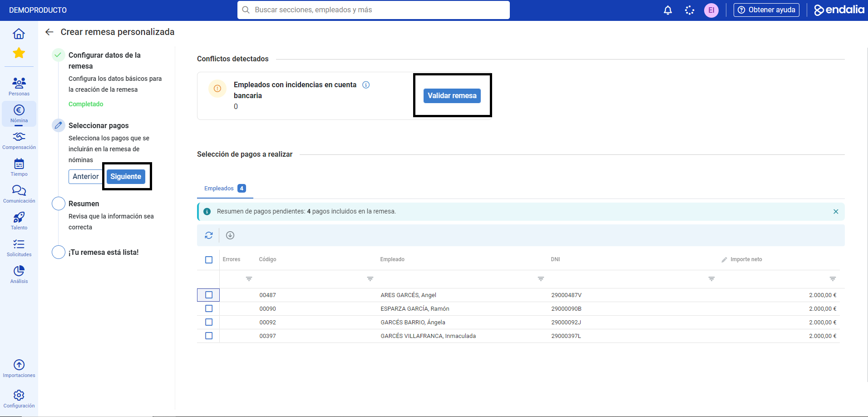Screen dimensions: 868x417
Task: Click the back arrow beside Crear remesa personalizada
Action: coord(49,32)
